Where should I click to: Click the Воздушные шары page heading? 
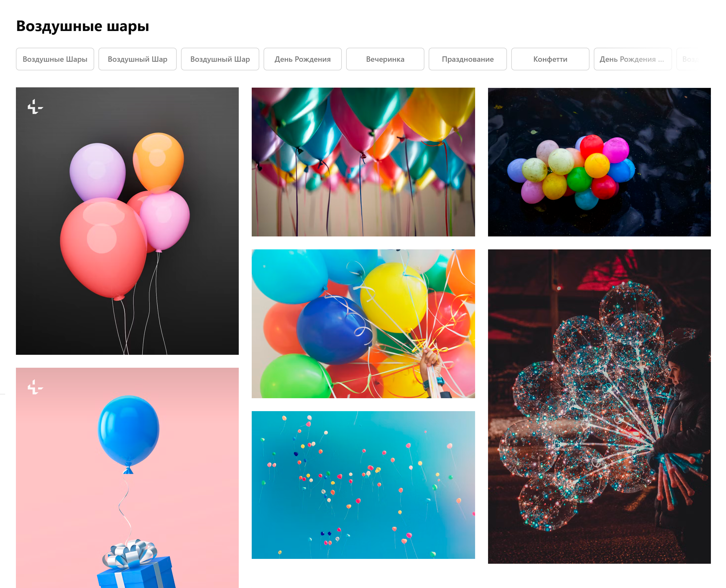(83, 26)
